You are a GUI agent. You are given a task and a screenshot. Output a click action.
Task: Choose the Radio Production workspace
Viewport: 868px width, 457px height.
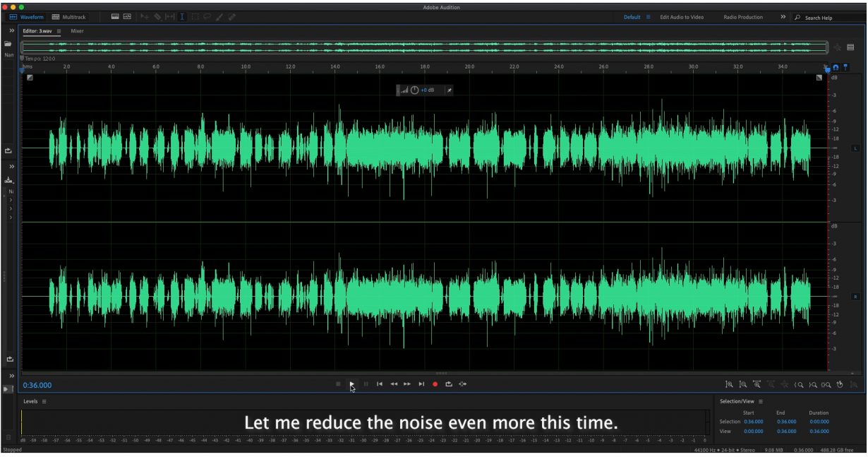[x=743, y=17]
